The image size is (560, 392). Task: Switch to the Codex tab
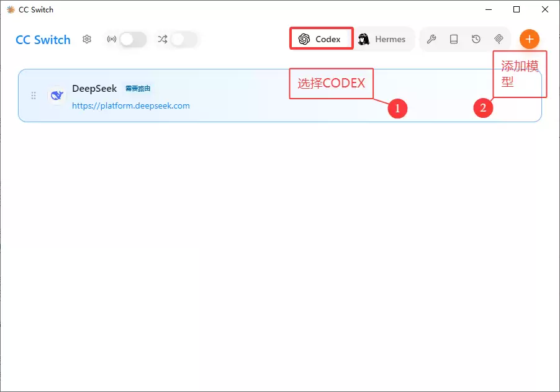pyautogui.click(x=321, y=38)
